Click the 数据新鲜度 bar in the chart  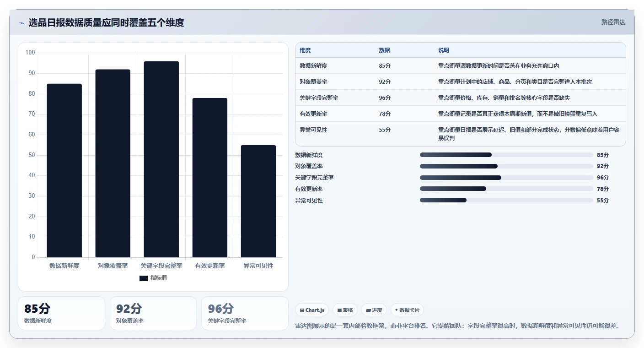point(64,170)
